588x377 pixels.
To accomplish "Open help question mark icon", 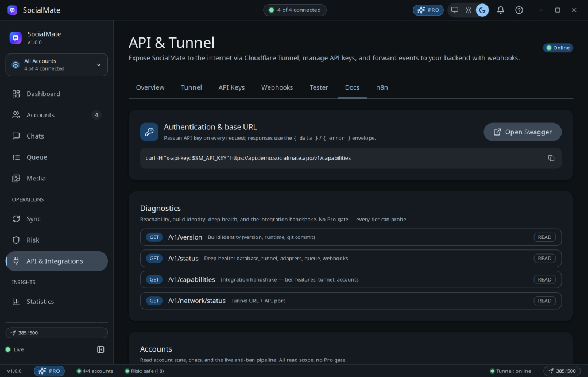I will [x=519, y=10].
